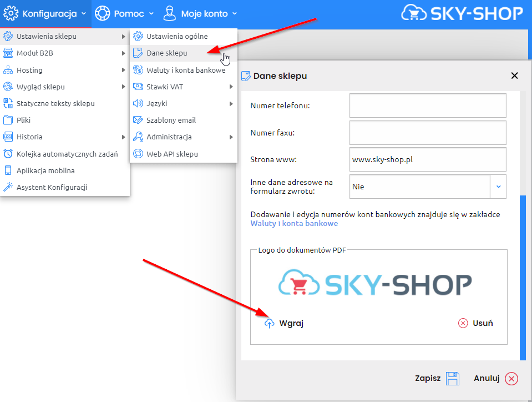
Task: Open the Szablony email menu entry
Action: coord(184,120)
